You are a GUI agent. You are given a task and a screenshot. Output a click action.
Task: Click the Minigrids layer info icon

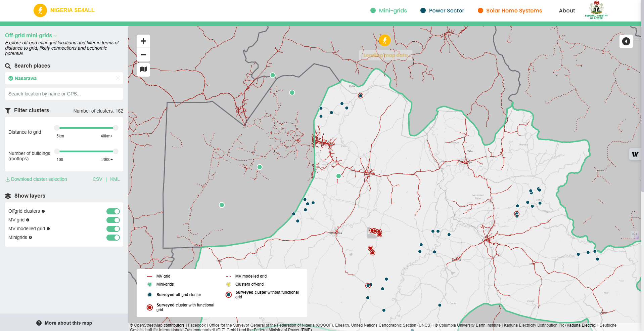(x=30, y=238)
